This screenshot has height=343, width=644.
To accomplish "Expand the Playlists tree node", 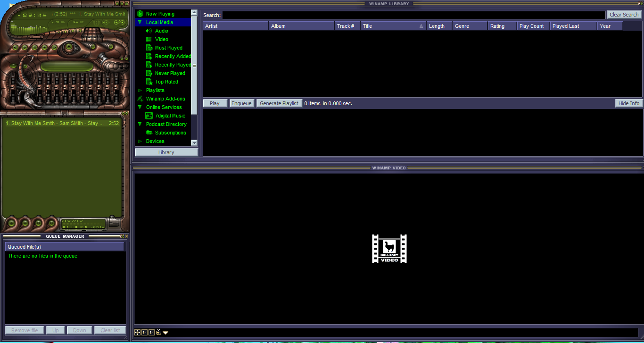I will click(140, 90).
